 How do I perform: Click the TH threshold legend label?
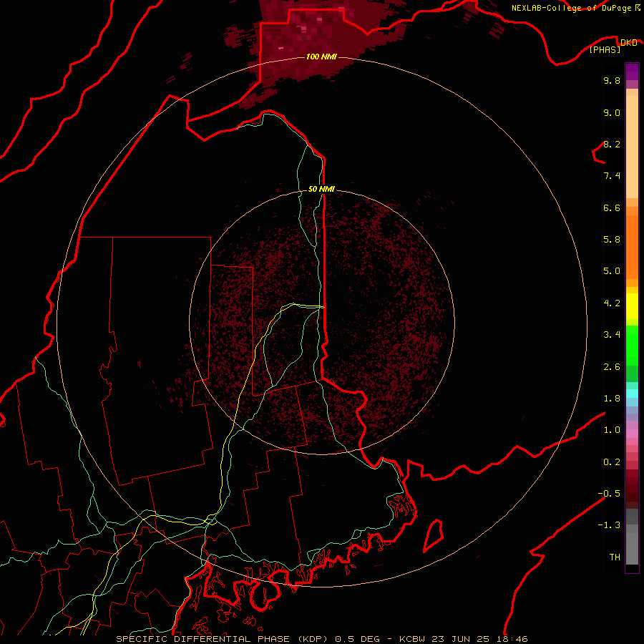click(615, 557)
